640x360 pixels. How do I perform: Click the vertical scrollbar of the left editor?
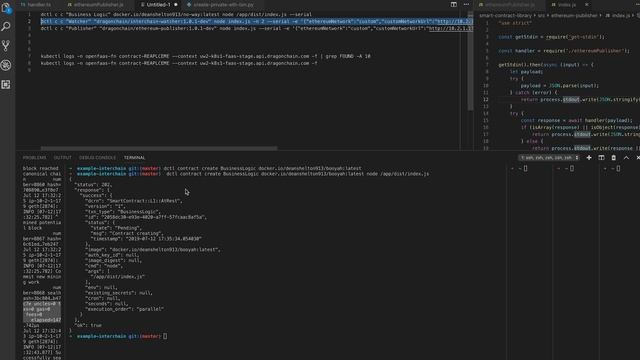[x=470, y=61]
